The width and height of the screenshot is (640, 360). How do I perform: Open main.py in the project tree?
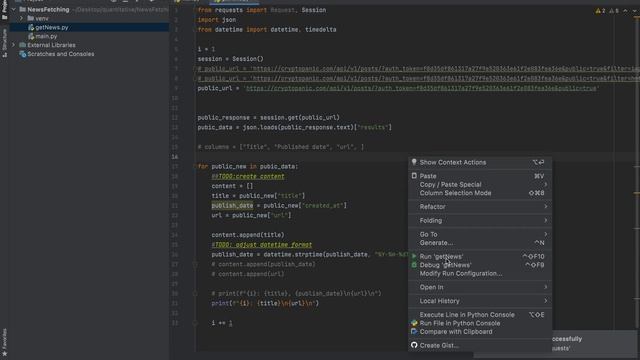pos(46,36)
